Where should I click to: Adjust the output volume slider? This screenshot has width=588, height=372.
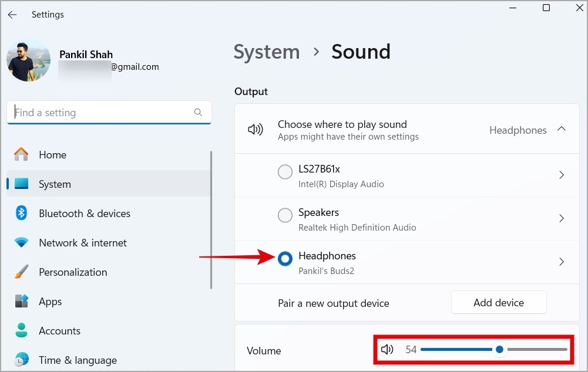(x=499, y=349)
